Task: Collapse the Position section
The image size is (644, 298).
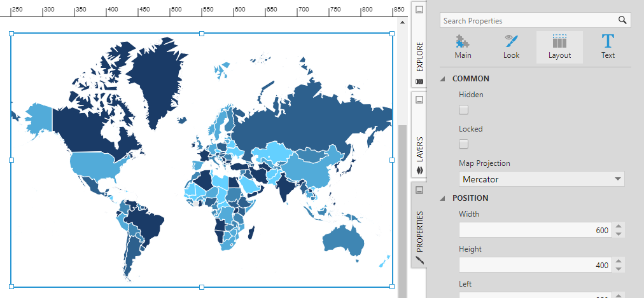Action: 444,198
